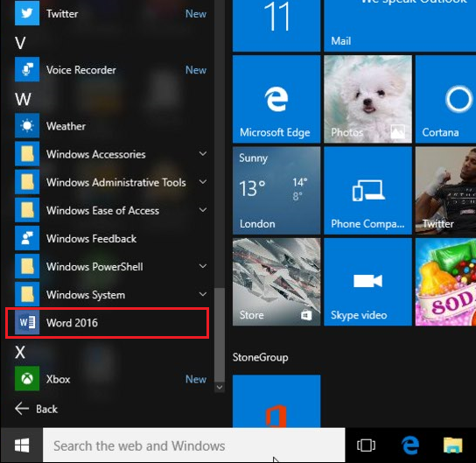Expand the Windows System chevron

pyautogui.click(x=203, y=294)
